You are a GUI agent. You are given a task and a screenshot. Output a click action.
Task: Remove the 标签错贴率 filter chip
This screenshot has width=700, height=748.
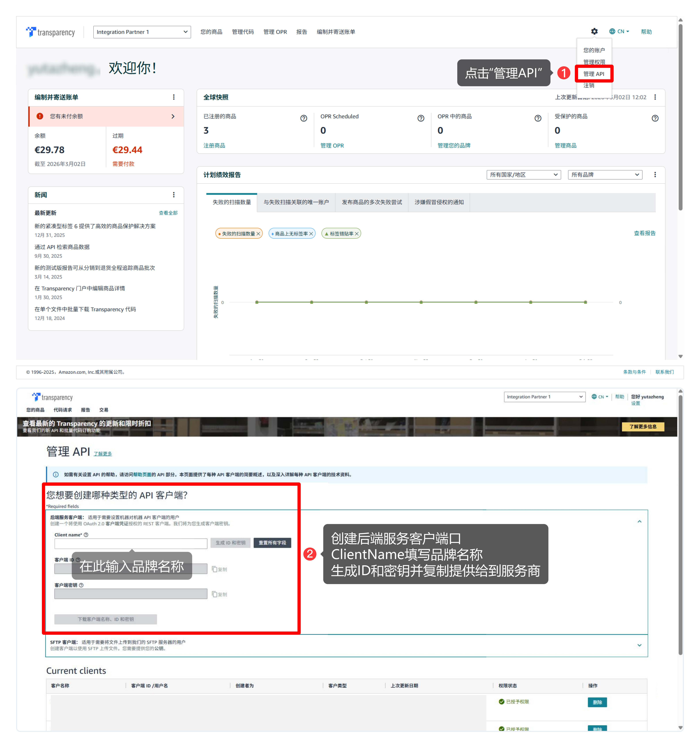(357, 234)
